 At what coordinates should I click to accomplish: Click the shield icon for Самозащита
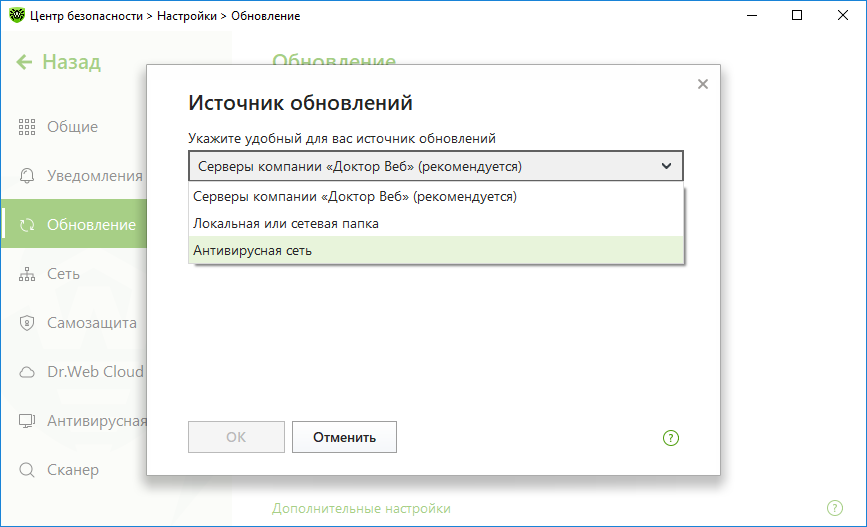pos(27,323)
